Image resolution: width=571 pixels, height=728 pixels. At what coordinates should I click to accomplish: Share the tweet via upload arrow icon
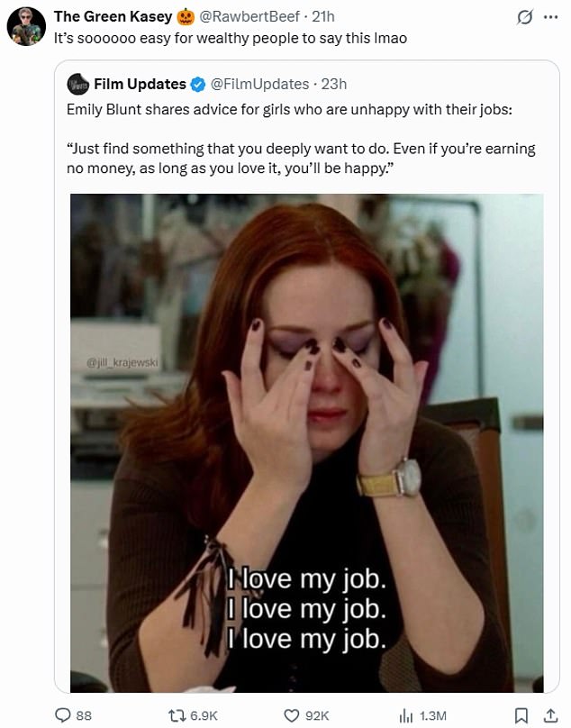coord(550,715)
